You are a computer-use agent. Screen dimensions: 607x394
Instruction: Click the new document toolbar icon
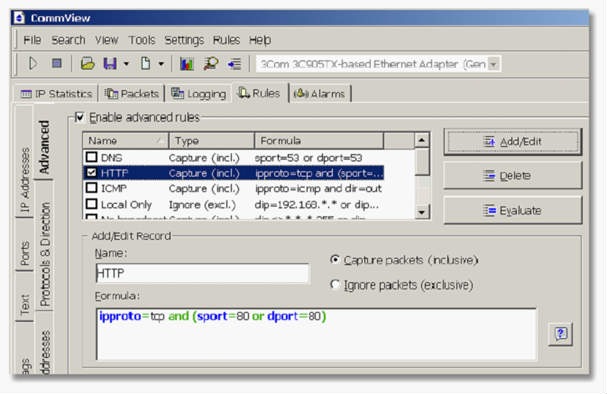[146, 63]
